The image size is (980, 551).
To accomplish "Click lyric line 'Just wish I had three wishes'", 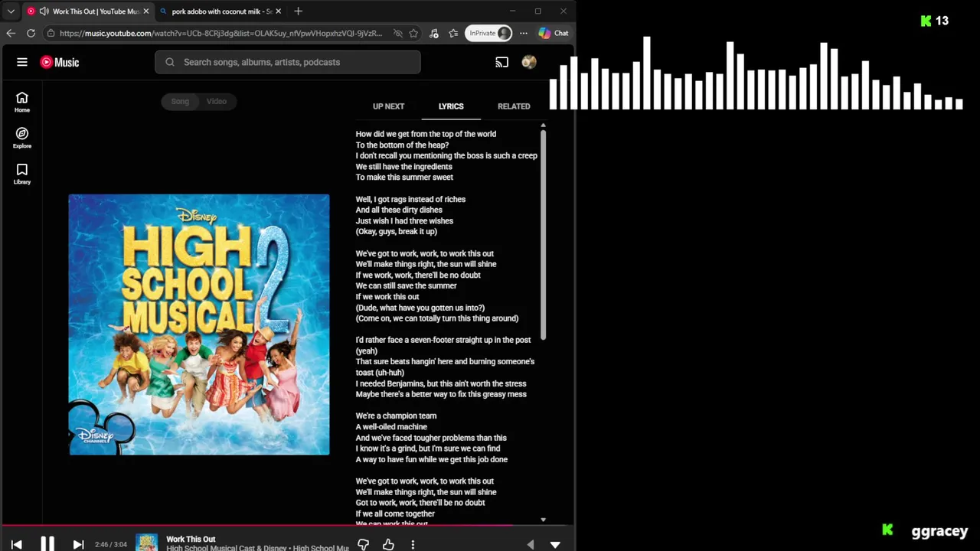I will [x=404, y=220].
